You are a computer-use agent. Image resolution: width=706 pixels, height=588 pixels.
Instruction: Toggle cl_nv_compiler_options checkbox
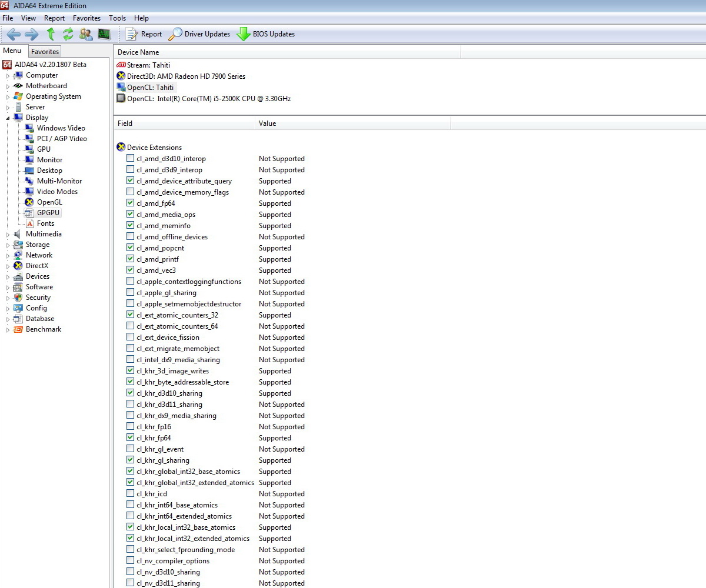131,561
